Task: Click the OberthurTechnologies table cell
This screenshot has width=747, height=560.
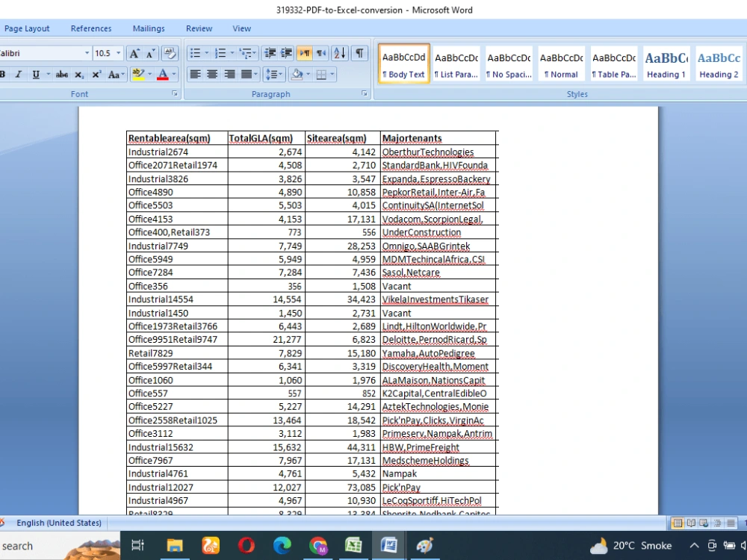Action: tap(438, 152)
